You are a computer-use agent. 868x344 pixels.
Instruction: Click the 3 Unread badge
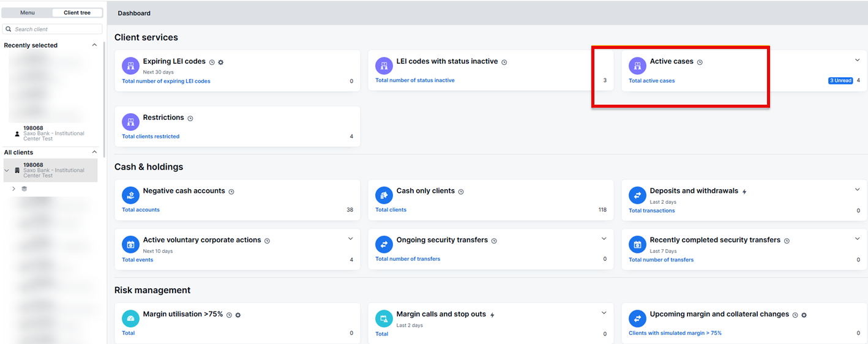click(x=840, y=81)
